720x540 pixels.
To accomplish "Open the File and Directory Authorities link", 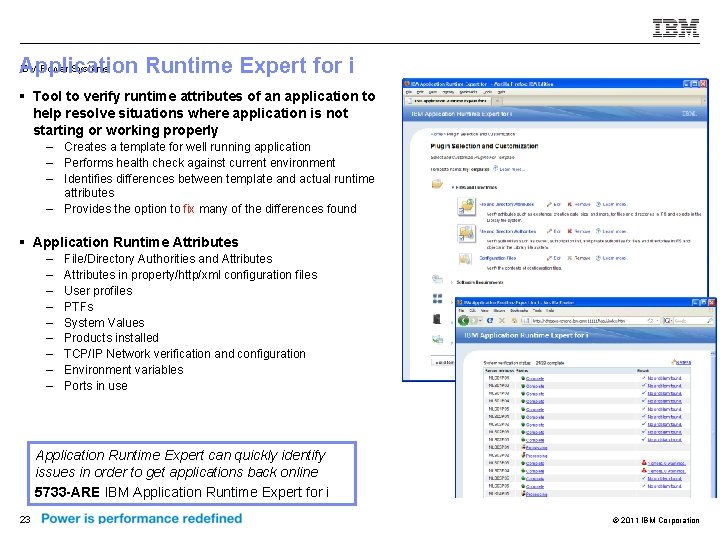I will (x=508, y=231).
